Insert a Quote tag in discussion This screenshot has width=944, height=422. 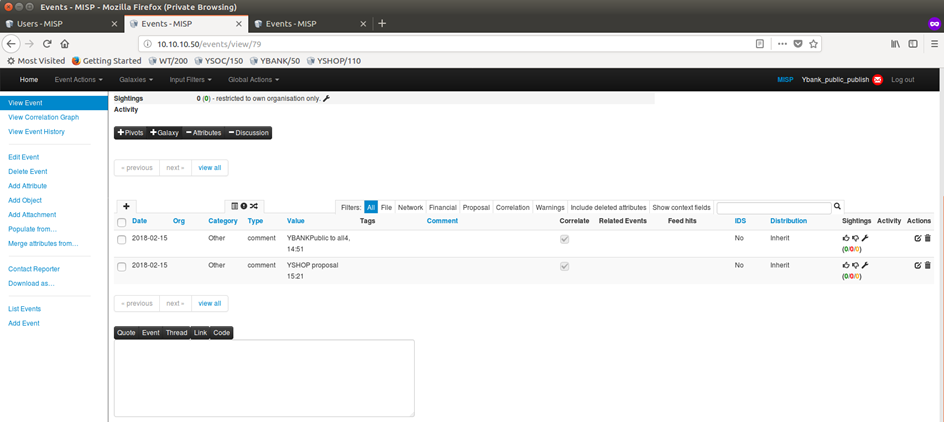pyautogui.click(x=126, y=332)
